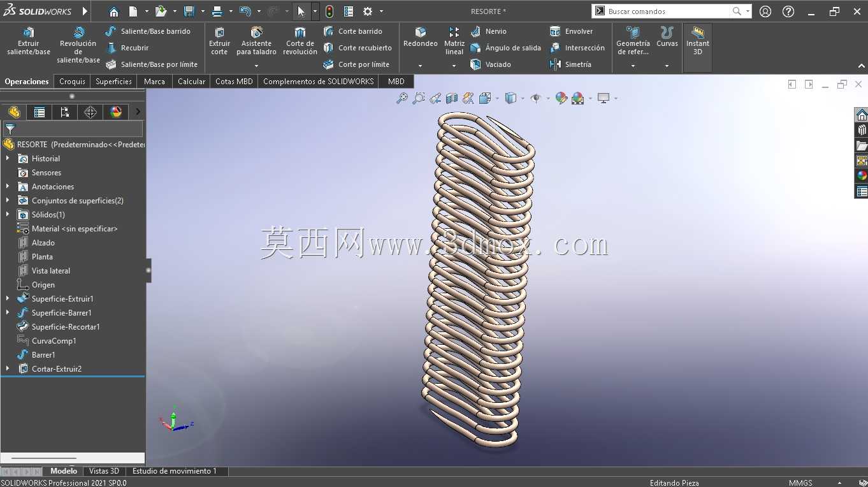Click the Home icon in top toolbar

(x=113, y=11)
